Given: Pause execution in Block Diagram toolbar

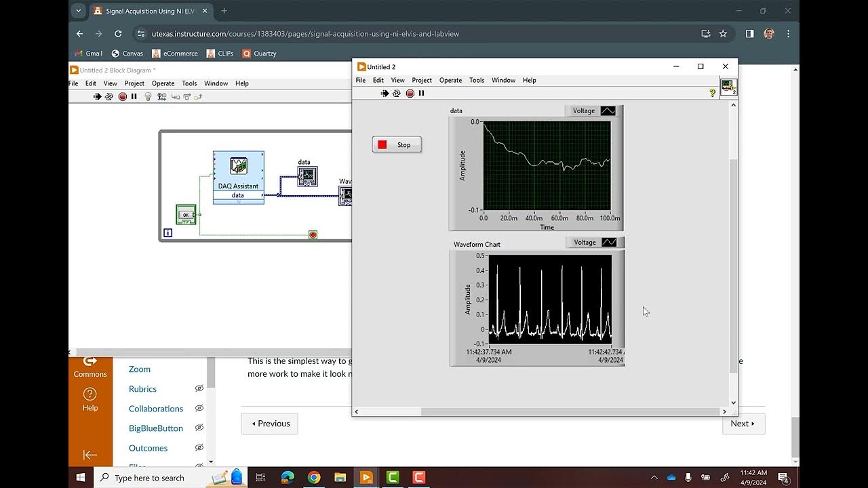Looking at the screenshot, I should click(x=134, y=97).
